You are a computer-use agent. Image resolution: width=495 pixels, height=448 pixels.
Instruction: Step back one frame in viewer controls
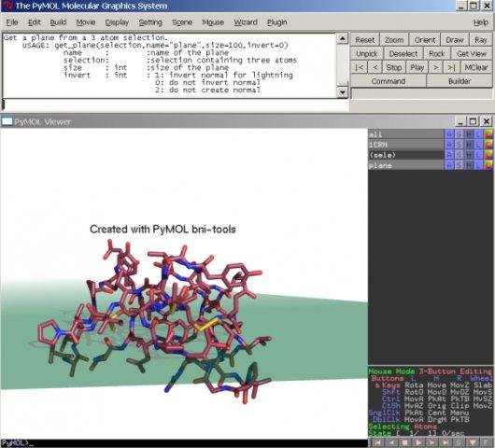tap(390, 443)
